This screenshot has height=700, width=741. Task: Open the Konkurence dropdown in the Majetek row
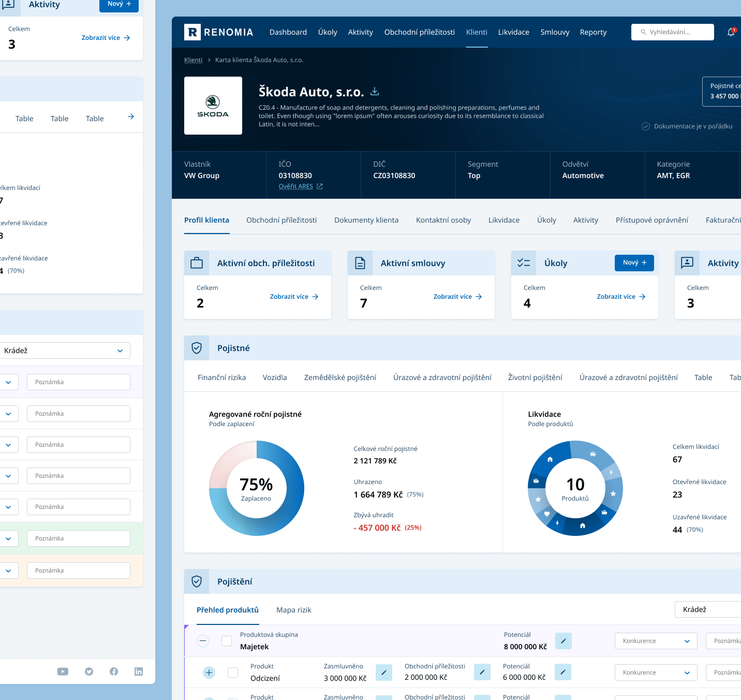click(656, 641)
